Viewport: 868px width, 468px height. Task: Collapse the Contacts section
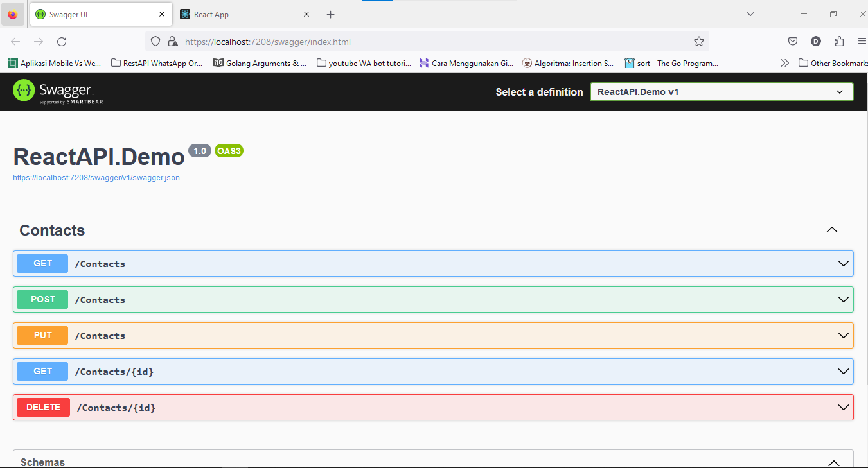point(832,230)
